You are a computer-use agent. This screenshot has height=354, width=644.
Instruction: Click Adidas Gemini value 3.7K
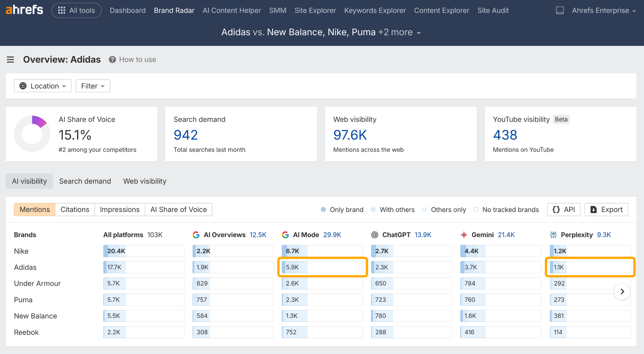pyautogui.click(x=501, y=267)
